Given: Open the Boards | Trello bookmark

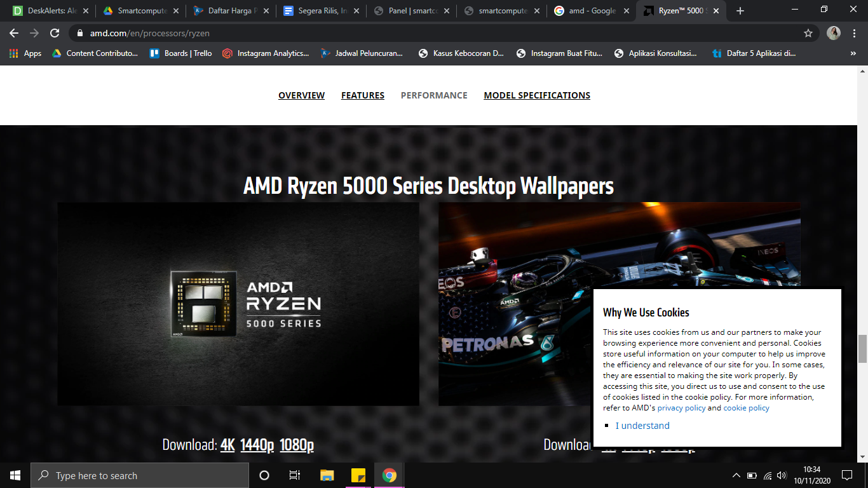Looking at the screenshot, I should pyautogui.click(x=180, y=53).
